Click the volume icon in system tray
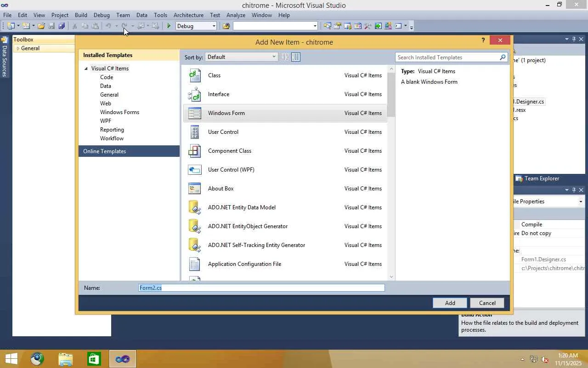The image size is (588, 368). coord(545,359)
